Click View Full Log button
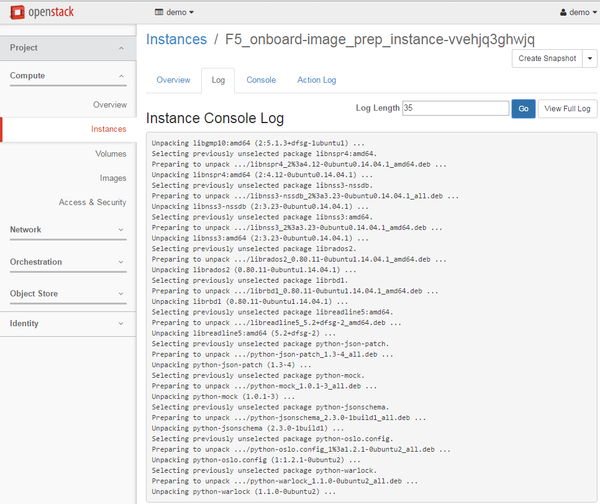Viewport: 600px width, 504px height. click(567, 109)
